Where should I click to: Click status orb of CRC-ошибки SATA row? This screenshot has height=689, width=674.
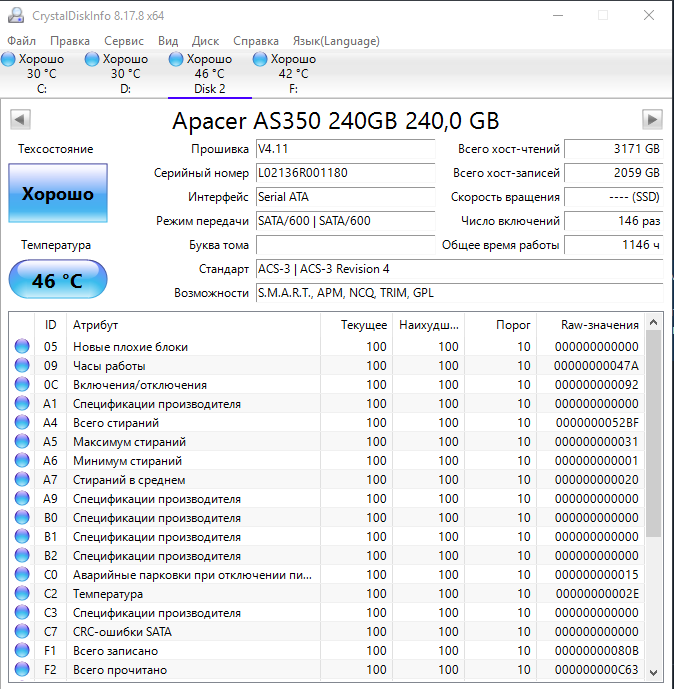(x=22, y=631)
